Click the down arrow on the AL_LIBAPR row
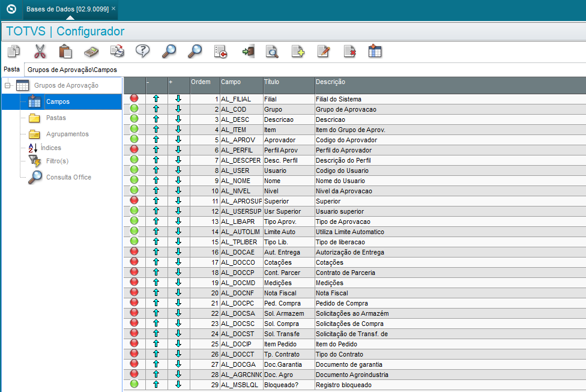Screen dimensions: 586x392 pos(178,222)
